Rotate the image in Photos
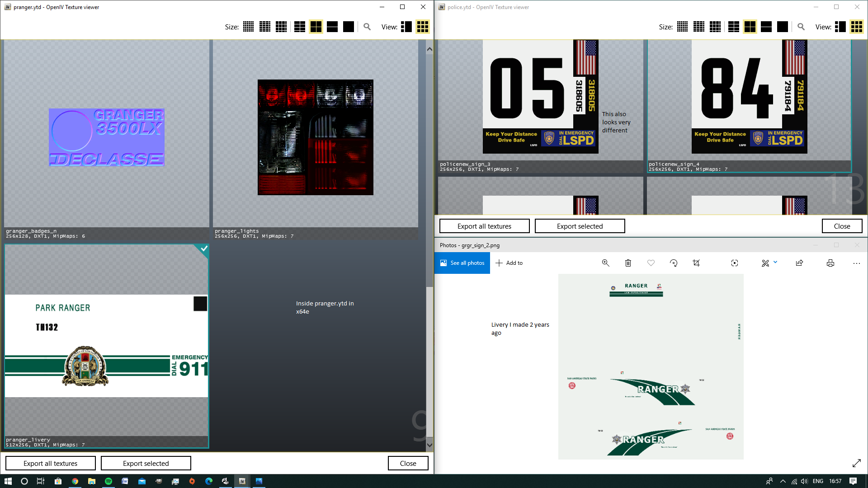The width and height of the screenshot is (868, 488). tap(674, 263)
